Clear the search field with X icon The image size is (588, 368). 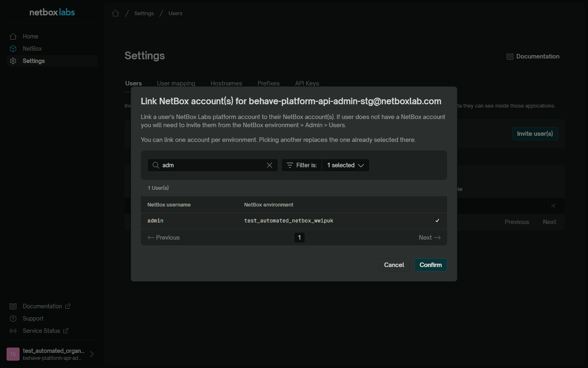[x=269, y=165]
